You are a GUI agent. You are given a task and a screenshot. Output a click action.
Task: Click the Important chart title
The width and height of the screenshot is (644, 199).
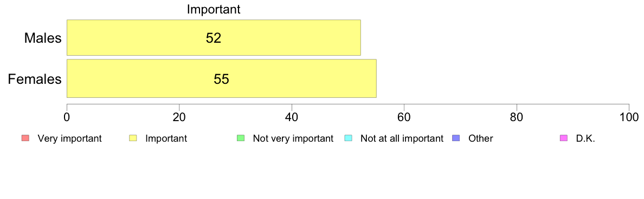[x=214, y=9]
